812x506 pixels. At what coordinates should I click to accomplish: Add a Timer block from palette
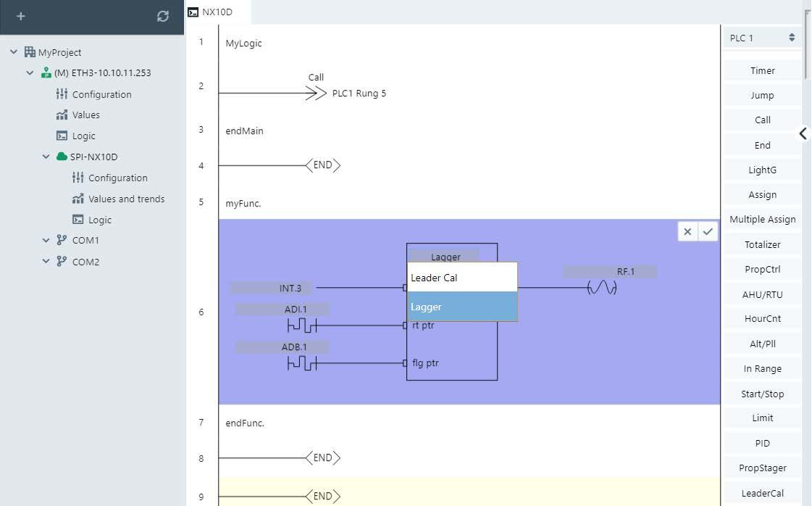click(762, 70)
